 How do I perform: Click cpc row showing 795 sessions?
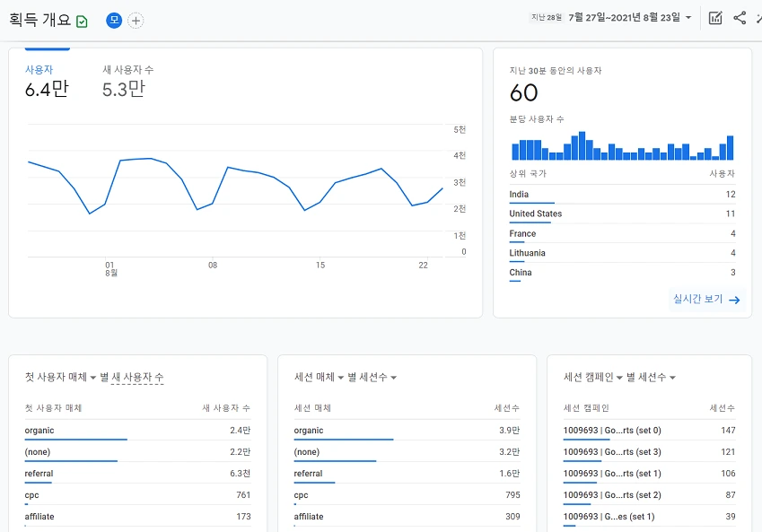407,495
